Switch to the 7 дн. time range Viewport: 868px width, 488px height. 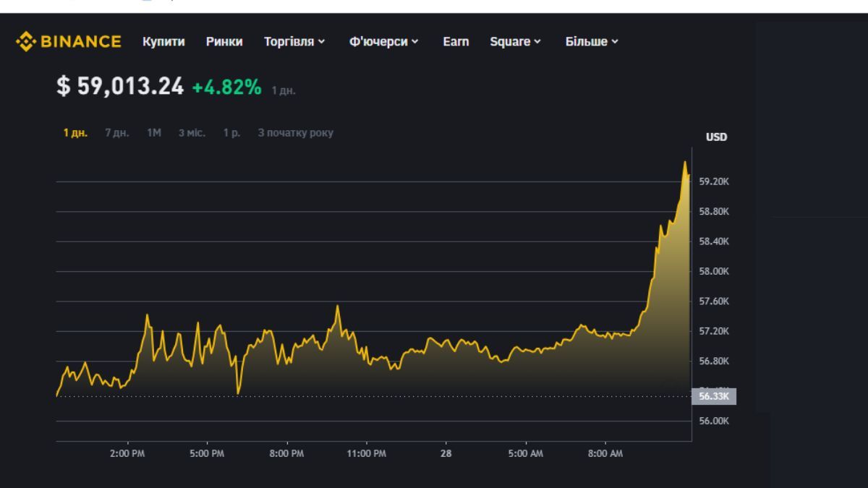pos(117,133)
